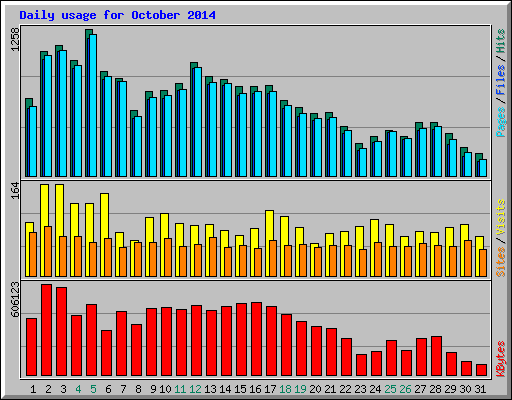Click the 1258 axis value

pyautogui.click(x=15, y=39)
